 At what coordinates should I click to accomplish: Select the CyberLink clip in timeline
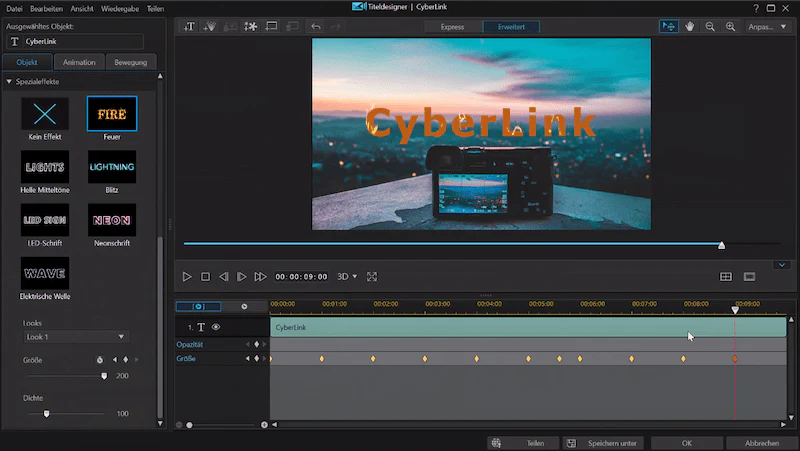coord(528,327)
